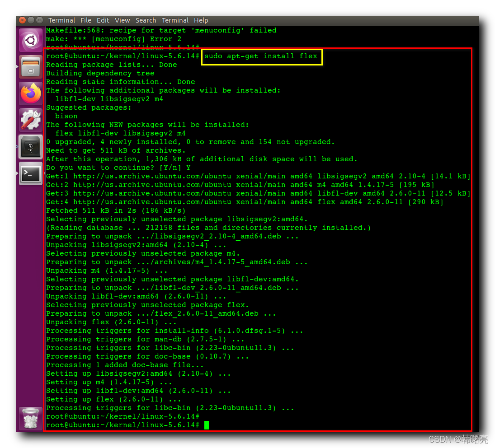Image resolution: width=495 pixels, height=448 pixels.
Task: Open the File menu
Action: pyautogui.click(x=86, y=20)
